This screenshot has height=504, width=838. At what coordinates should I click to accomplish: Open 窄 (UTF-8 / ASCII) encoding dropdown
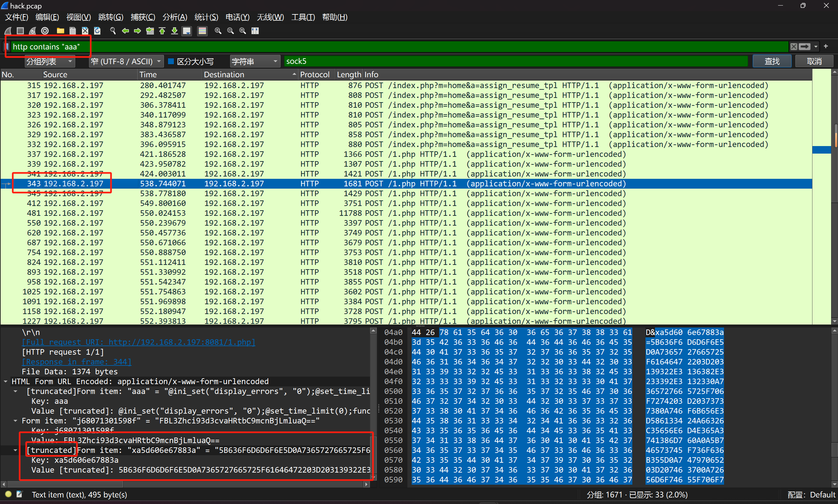pyautogui.click(x=126, y=62)
